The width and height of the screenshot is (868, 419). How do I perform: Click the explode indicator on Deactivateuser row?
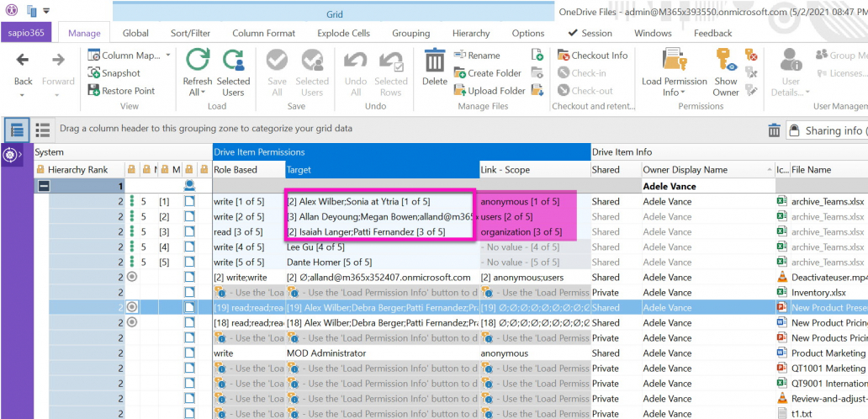click(x=132, y=277)
